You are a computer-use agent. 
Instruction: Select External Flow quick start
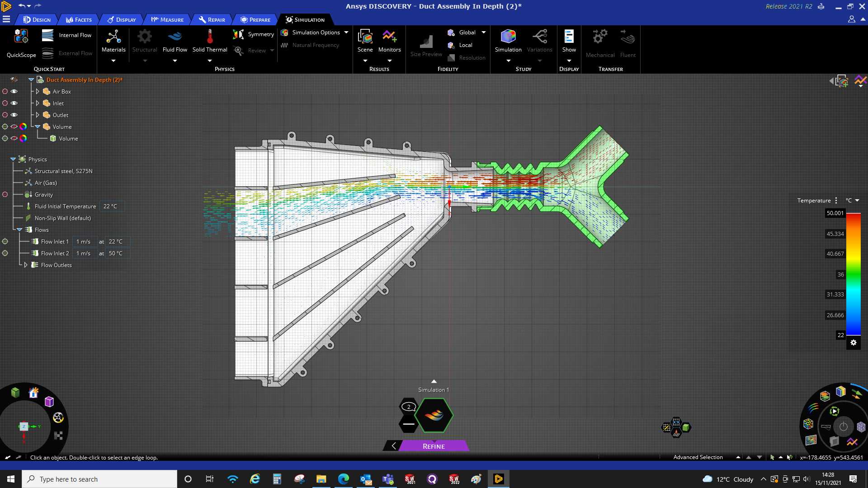click(x=66, y=53)
